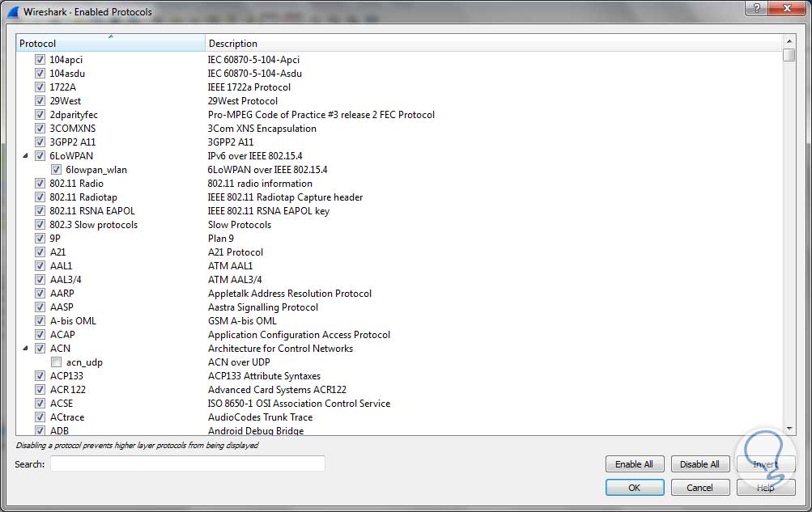The image size is (812, 512).
Task: Uncheck the 3COMXNS checkbox
Action: 40,129
